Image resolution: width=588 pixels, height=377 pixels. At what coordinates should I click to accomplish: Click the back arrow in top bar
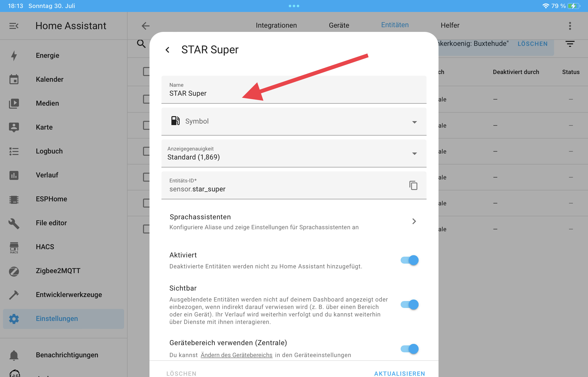(x=146, y=26)
